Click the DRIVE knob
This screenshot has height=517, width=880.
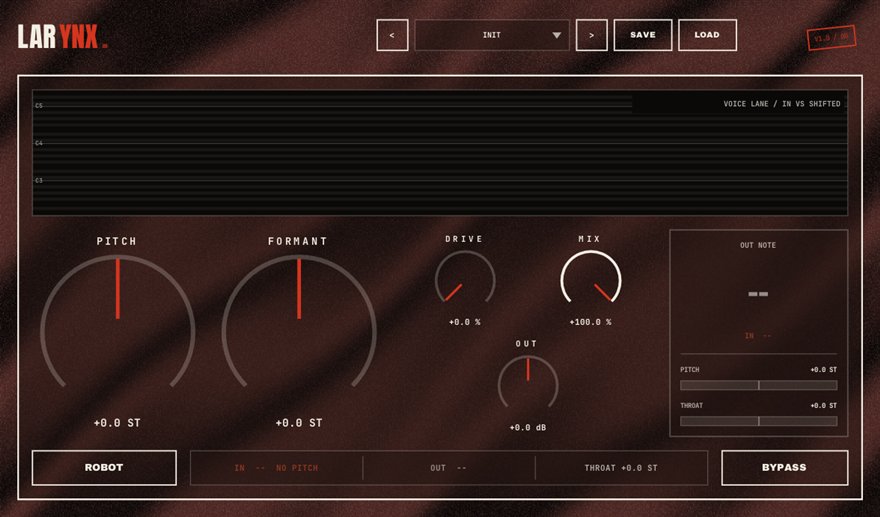pyautogui.click(x=465, y=279)
